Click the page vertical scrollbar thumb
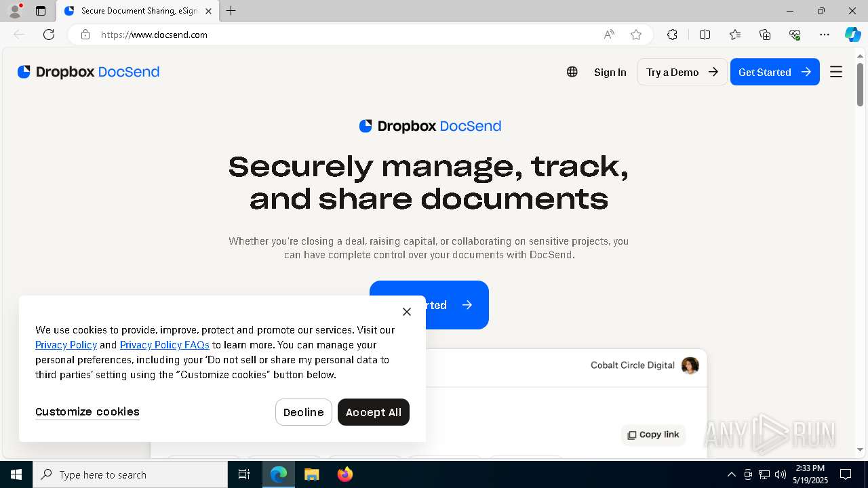The image size is (868, 488). 860,85
